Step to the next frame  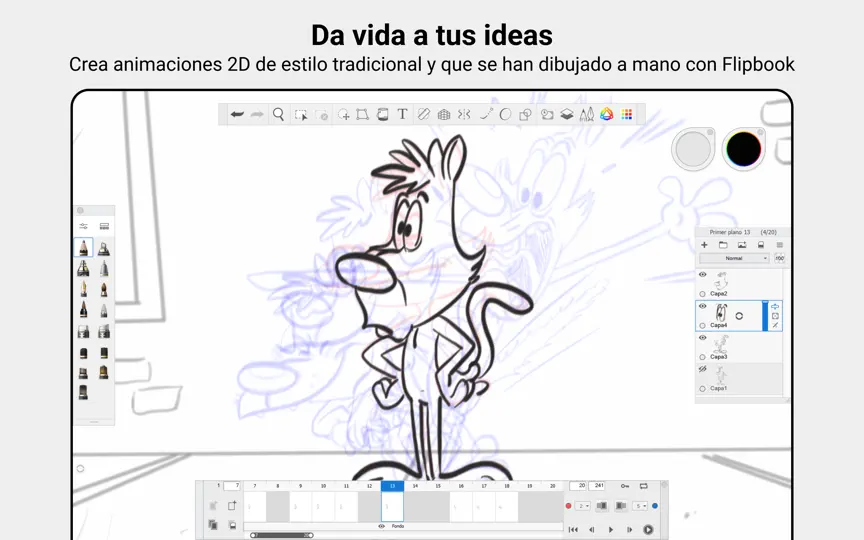tap(629, 530)
